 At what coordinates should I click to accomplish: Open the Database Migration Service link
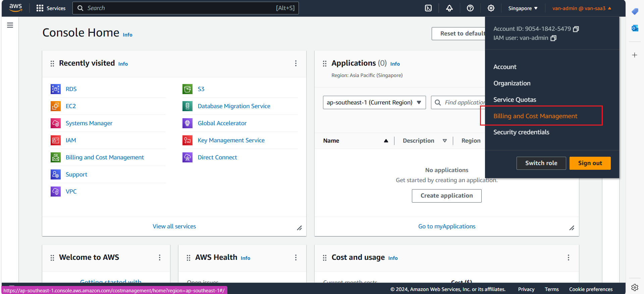[x=234, y=106]
